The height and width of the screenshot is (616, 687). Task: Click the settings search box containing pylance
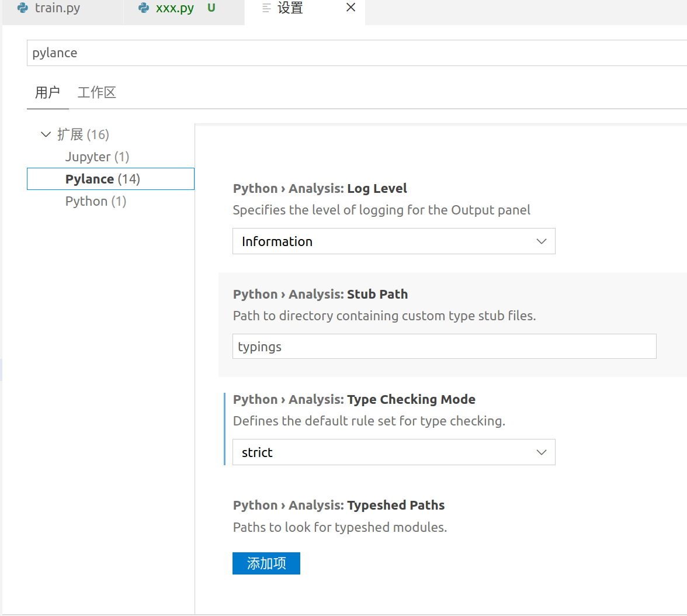[x=351, y=53]
